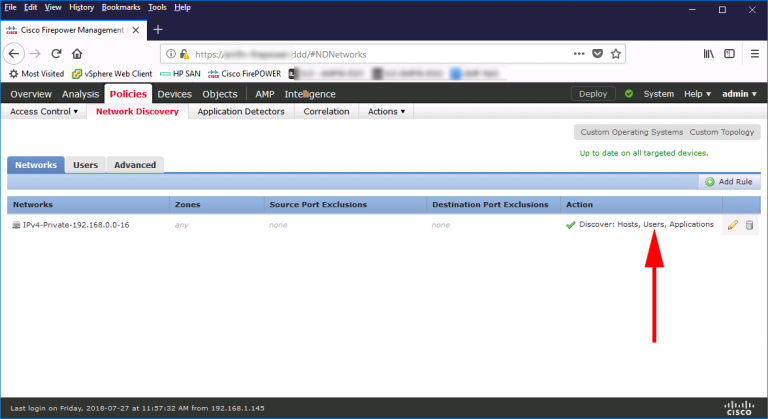Image resolution: width=768 pixels, height=419 pixels.
Task: View site information icon in address bar
Action: coord(170,54)
